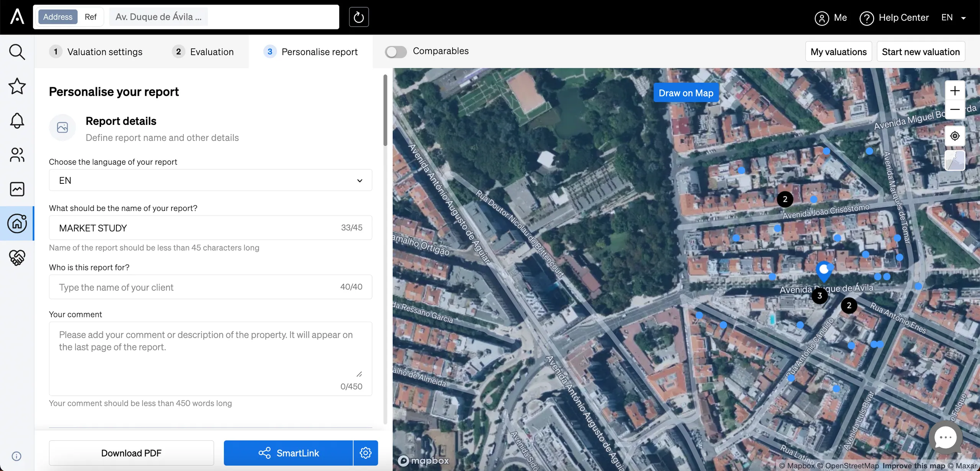This screenshot has width=980, height=471.
Task: Open the market analytics chart icon
Action: [17, 189]
